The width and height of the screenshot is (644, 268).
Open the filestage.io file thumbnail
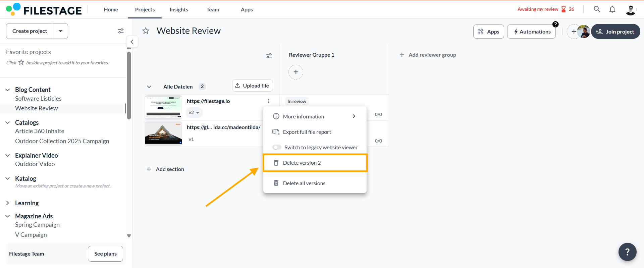[163, 107]
